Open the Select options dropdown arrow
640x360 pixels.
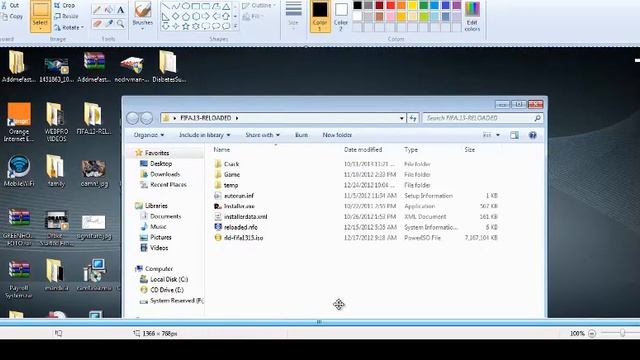tap(40, 29)
